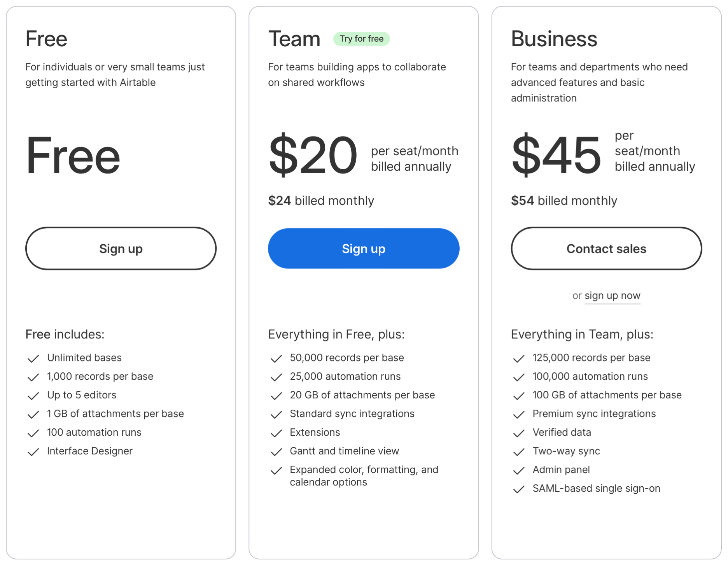The width and height of the screenshot is (728, 568).
Task: Click the $20 Team price
Action: pos(313,155)
